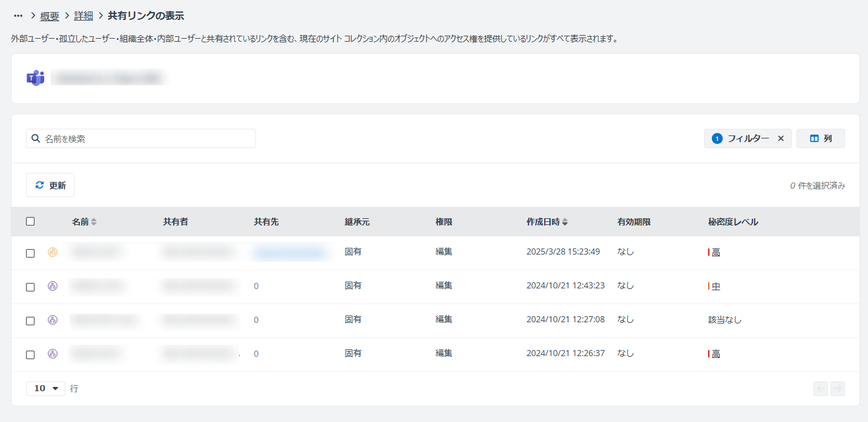Click the 共有者 column header
The image size is (868, 422).
coord(176,222)
